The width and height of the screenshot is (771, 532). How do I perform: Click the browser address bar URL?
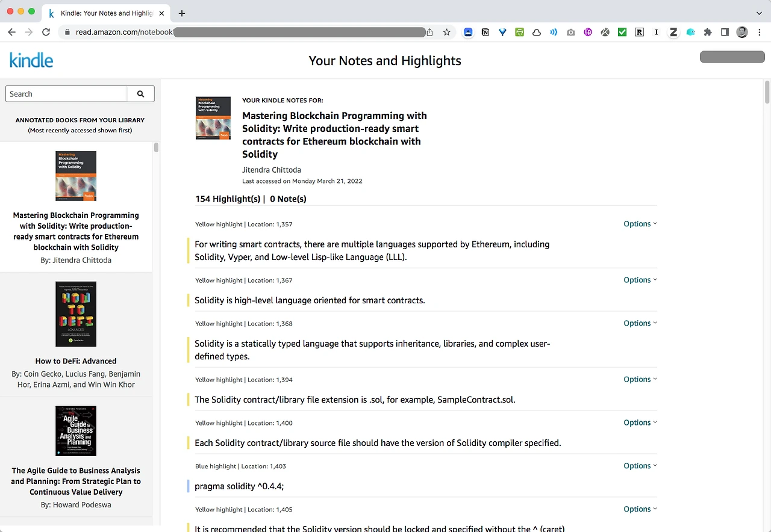point(124,32)
